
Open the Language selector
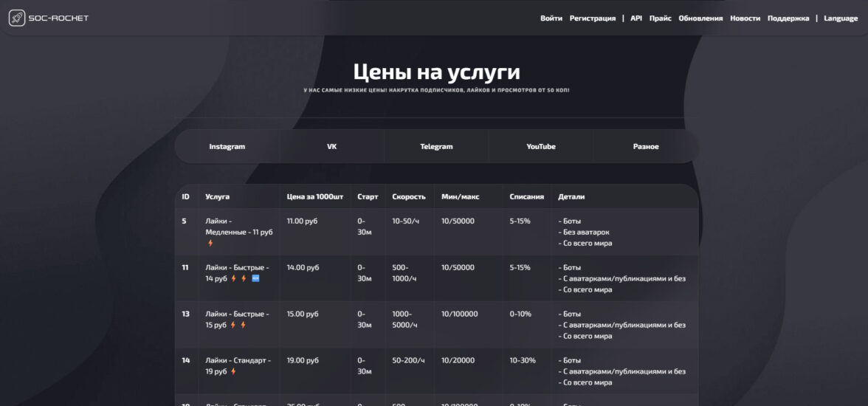click(x=841, y=18)
